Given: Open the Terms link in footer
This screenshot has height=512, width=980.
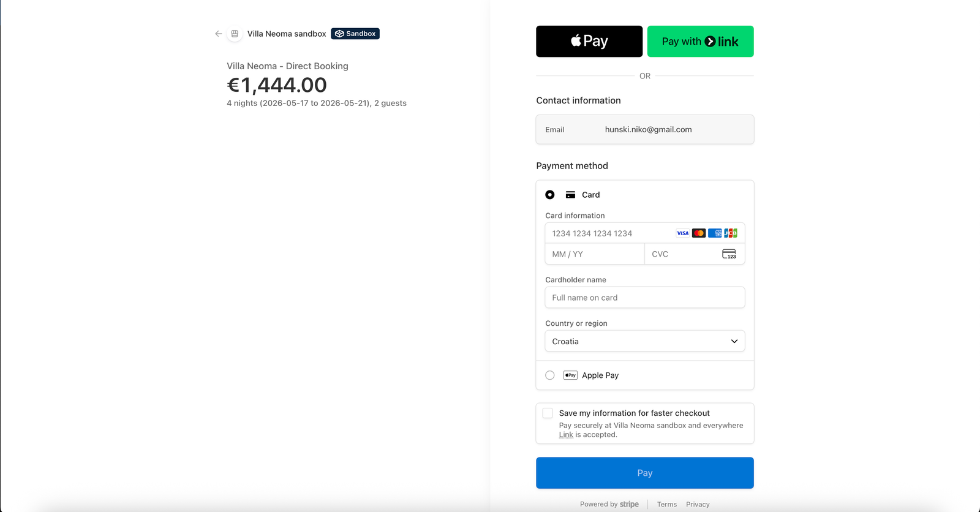Looking at the screenshot, I should (x=666, y=505).
